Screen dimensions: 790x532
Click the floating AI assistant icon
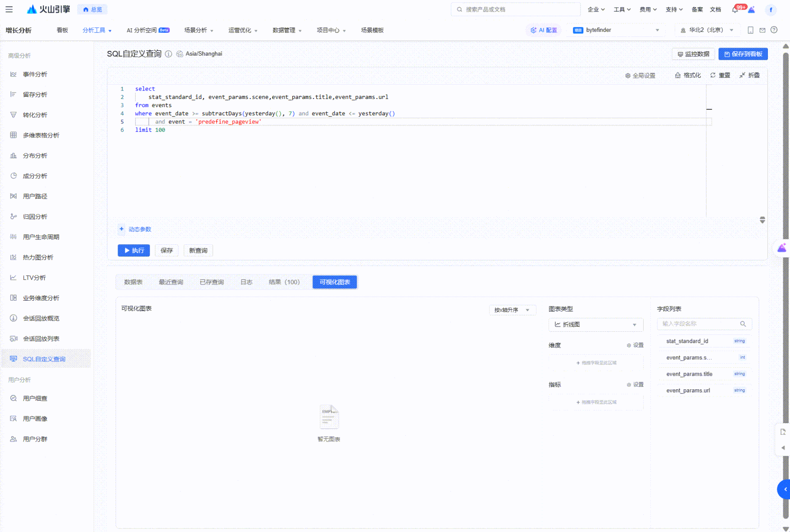pyautogui.click(x=782, y=248)
